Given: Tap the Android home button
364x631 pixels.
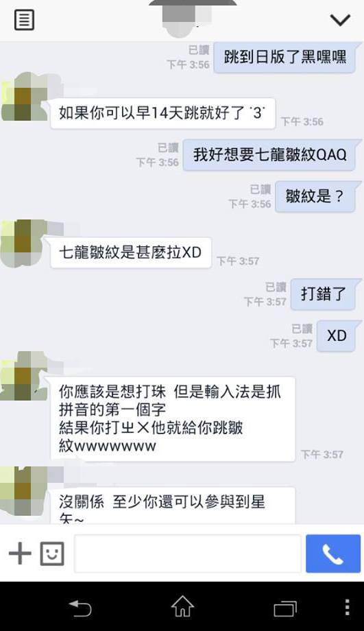Looking at the screenshot, I should point(182,606).
